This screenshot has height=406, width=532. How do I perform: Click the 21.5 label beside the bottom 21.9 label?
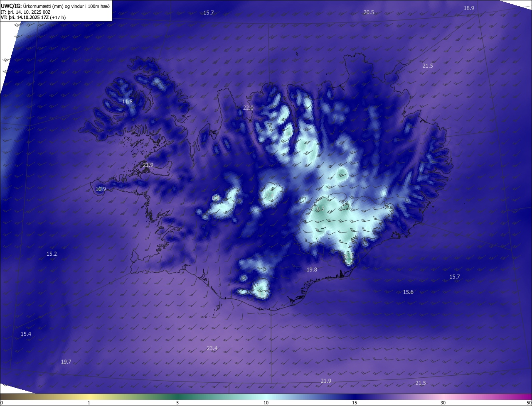point(421,383)
